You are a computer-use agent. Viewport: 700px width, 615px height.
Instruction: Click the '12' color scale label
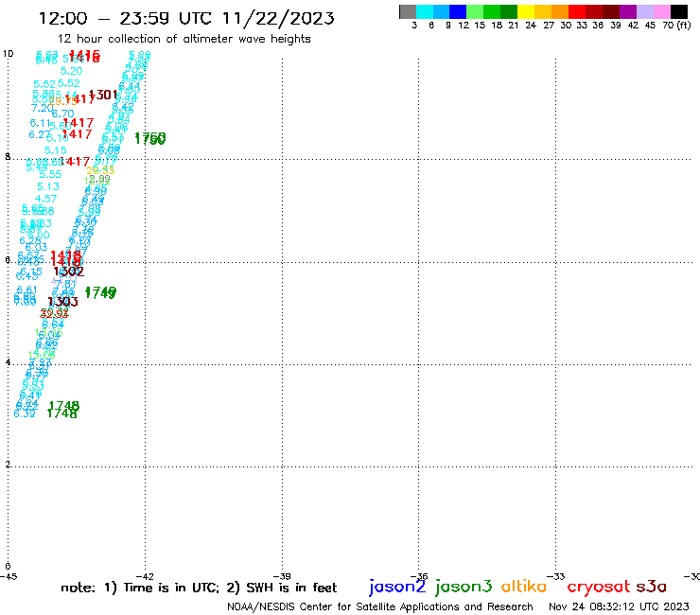point(464,25)
